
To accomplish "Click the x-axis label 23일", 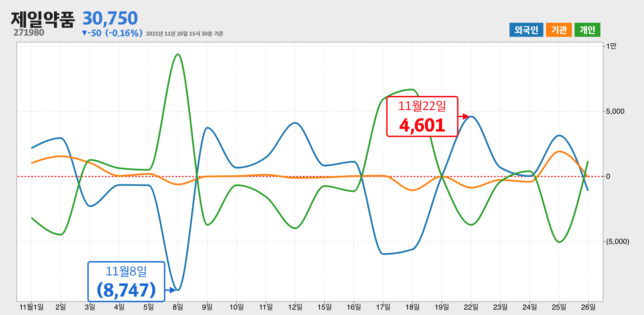I will (x=500, y=307).
